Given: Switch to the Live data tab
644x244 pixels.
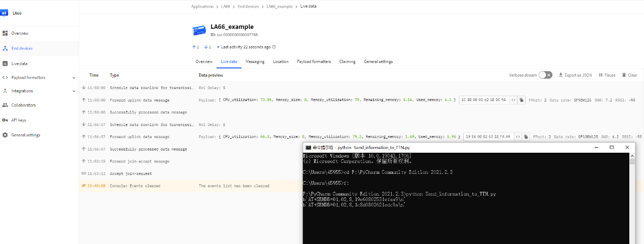Looking at the screenshot, I should pos(229,62).
